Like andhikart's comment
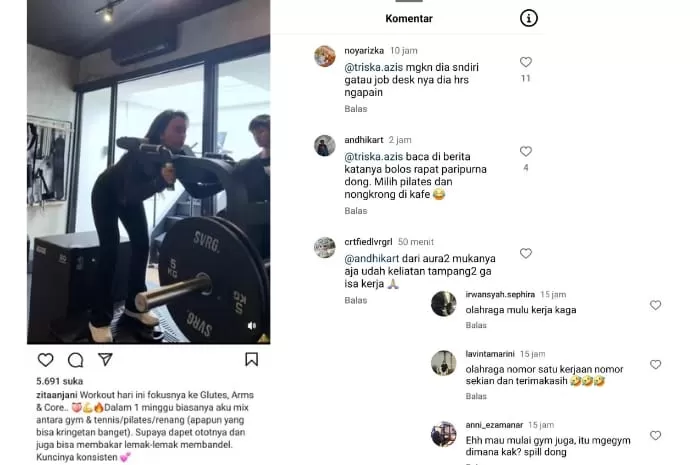This screenshot has width=700, height=465. tap(526, 151)
